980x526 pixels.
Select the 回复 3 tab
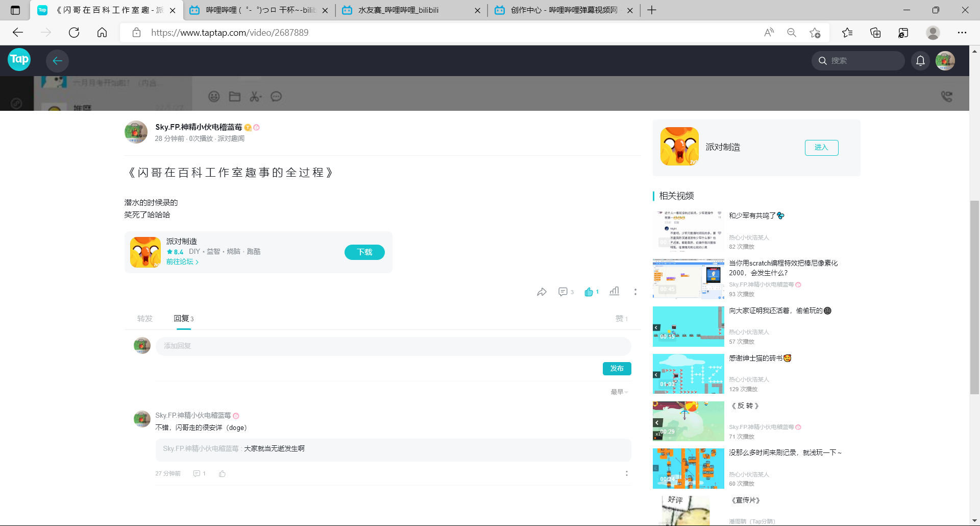click(x=184, y=319)
